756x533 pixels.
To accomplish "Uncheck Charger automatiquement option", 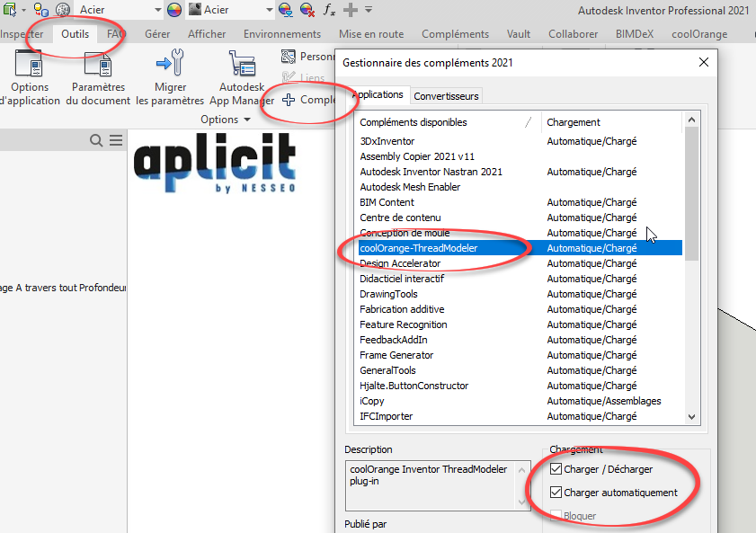I will (556, 493).
